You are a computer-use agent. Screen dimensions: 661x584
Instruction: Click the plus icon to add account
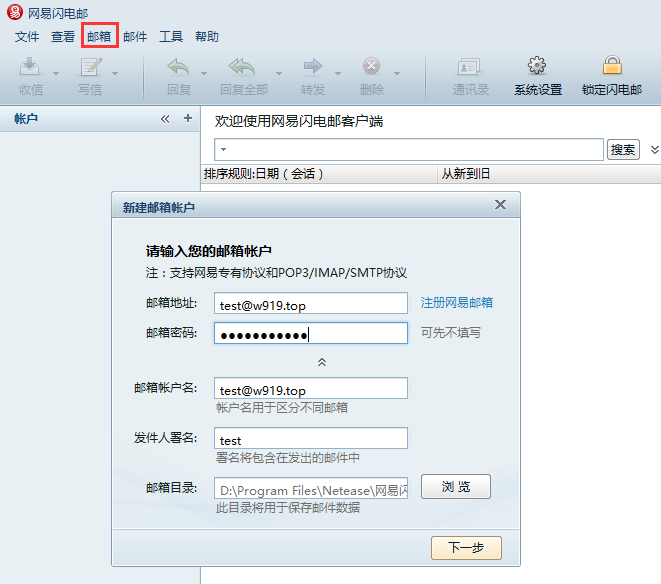coord(187,118)
